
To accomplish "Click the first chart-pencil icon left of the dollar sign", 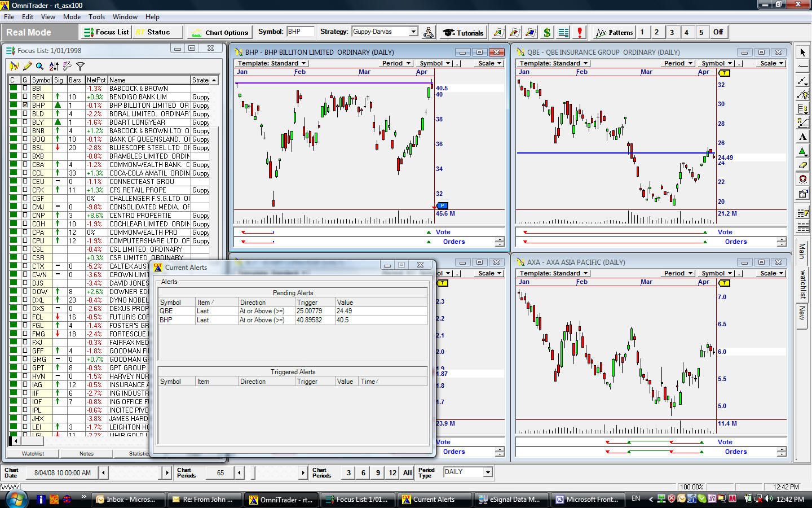I will point(498,32).
